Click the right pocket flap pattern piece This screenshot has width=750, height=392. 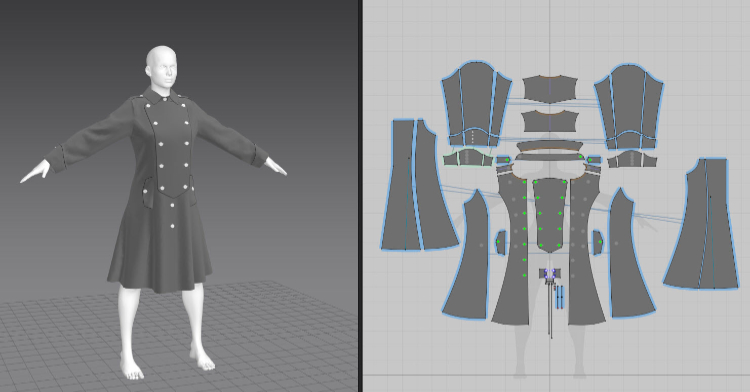[x=597, y=242]
